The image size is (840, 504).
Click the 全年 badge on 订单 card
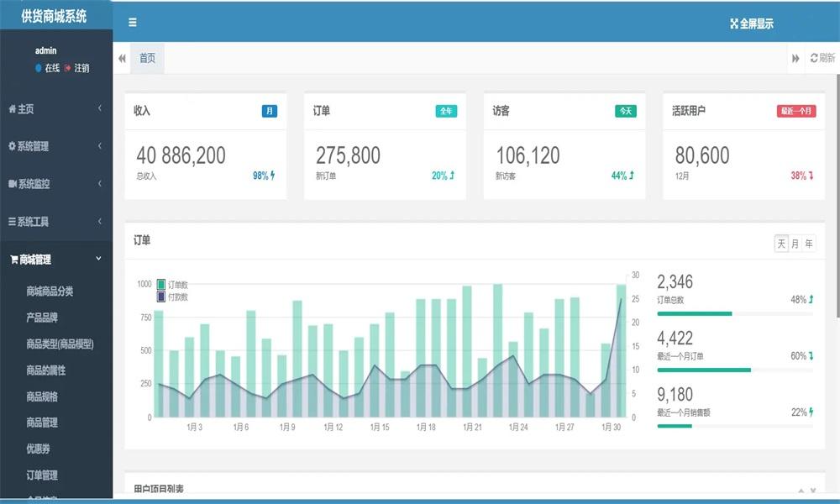[446, 111]
